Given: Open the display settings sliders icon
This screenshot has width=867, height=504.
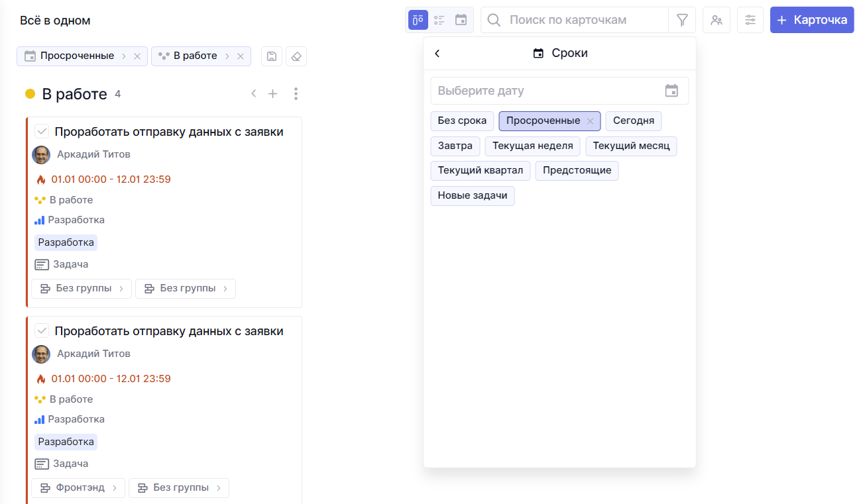Looking at the screenshot, I should coord(750,20).
